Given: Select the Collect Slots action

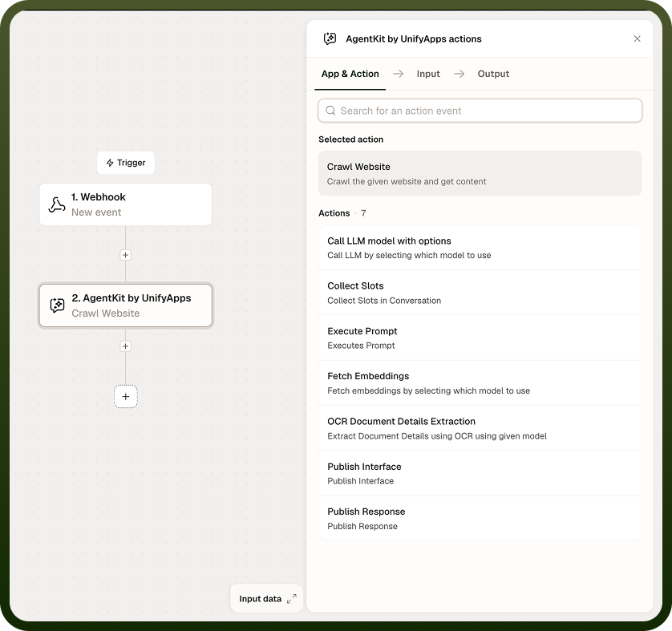Looking at the screenshot, I should 480,293.
